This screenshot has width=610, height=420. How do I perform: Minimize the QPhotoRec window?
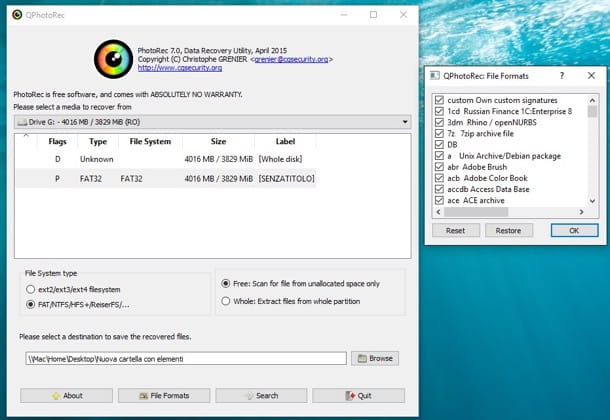click(x=344, y=15)
